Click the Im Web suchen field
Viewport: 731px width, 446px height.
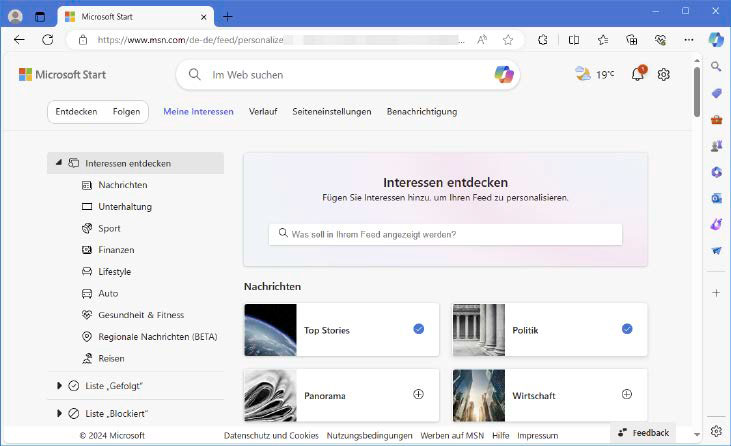(x=347, y=75)
